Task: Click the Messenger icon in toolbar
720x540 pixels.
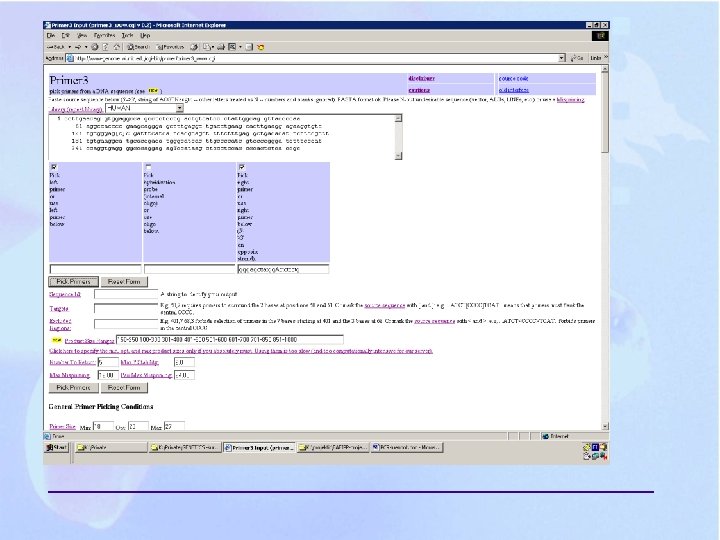Action: [260, 47]
